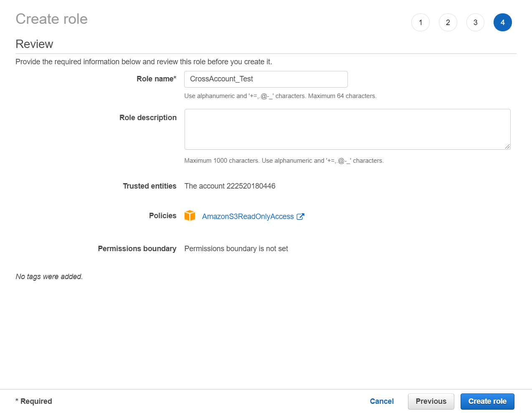Click the Create role button
Viewport: 532px width, 413px height.
[x=487, y=401]
